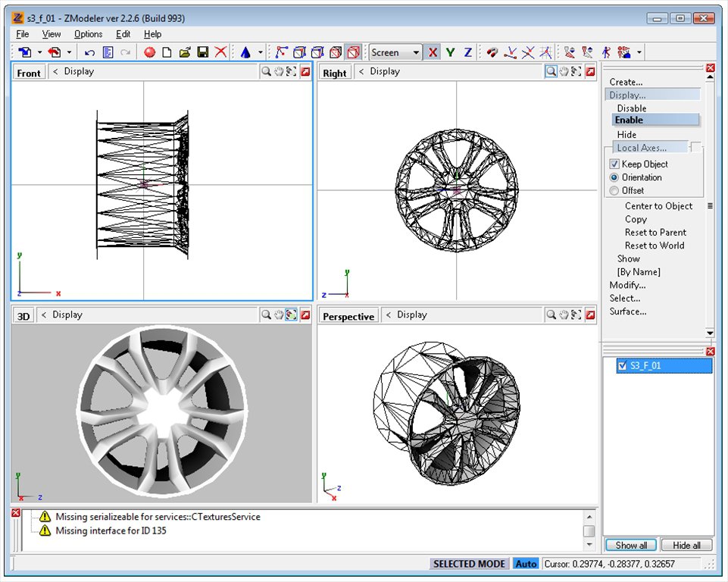
Task: Create a new blank file
Action: point(167,52)
